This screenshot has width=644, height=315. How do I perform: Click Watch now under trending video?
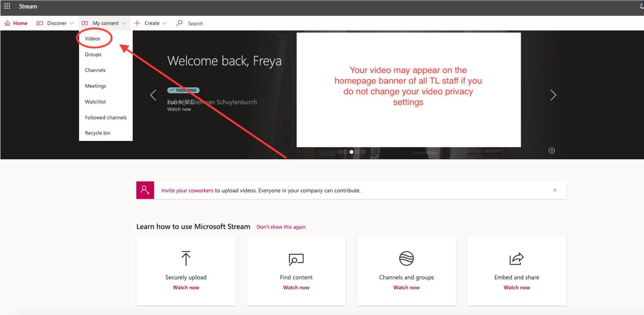[179, 109]
